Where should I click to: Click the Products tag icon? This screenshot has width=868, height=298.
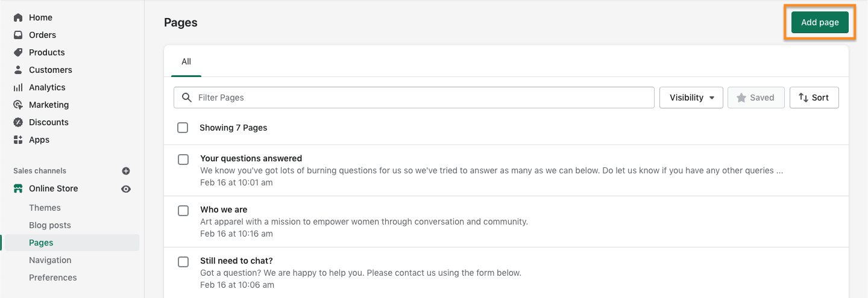(18, 52)
